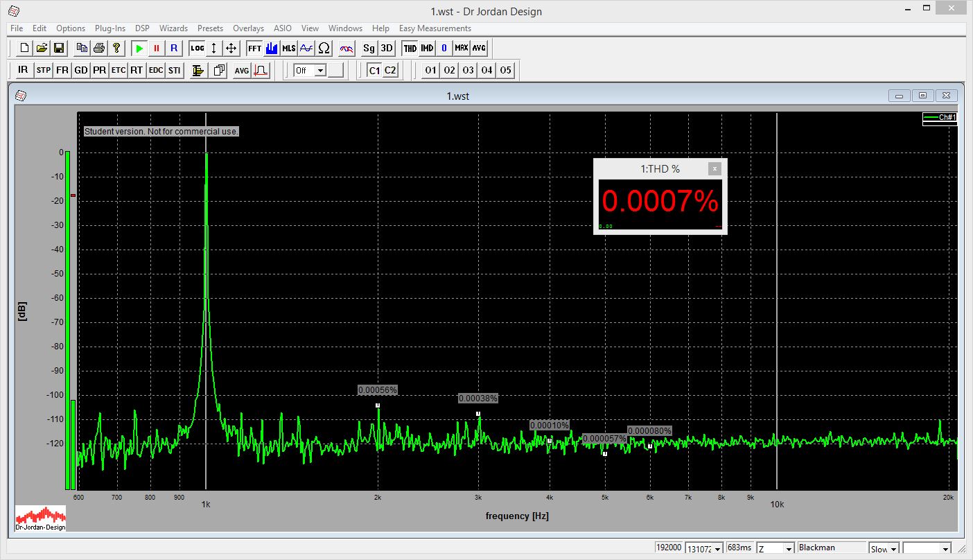Open the Easy Measurements menu
Screen dimensions: 973x560
(x=435, y=28)
